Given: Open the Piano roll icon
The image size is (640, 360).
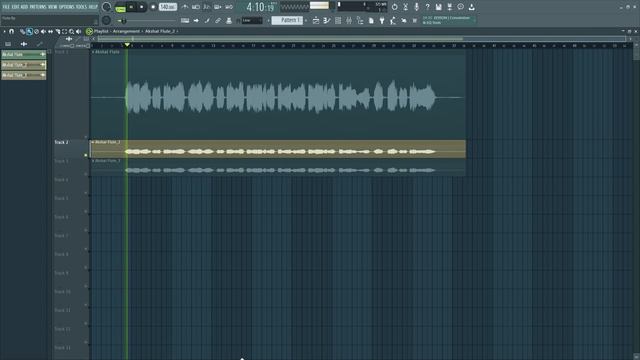Looking at the screenshot, I should 327,20.
